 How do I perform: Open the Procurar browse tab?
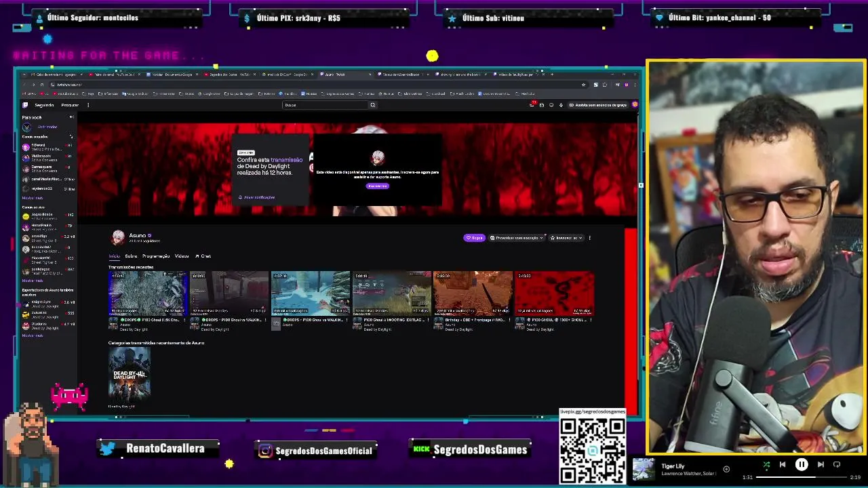point(70,105)
